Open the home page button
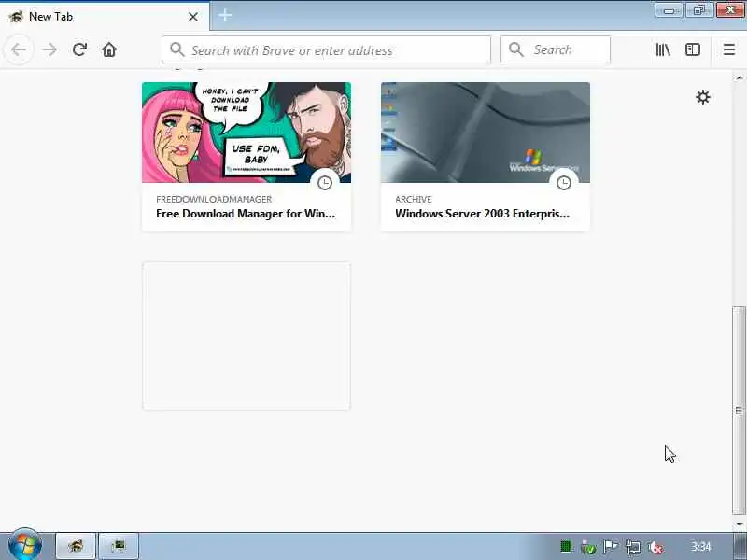This screenshot has width=747, height=560. pyautogui.click(x=109, y=49)
